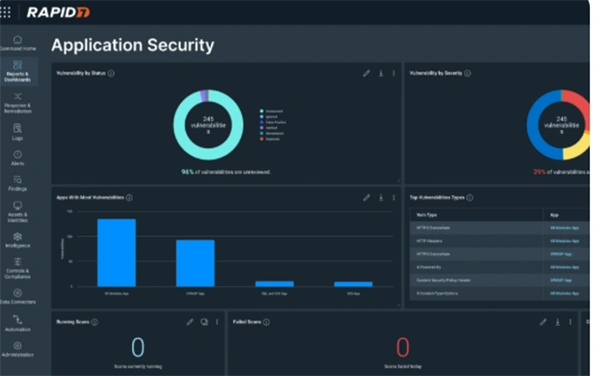Open more options menu on Running Scans
The image size is (600, 376).
coord(217,322)
